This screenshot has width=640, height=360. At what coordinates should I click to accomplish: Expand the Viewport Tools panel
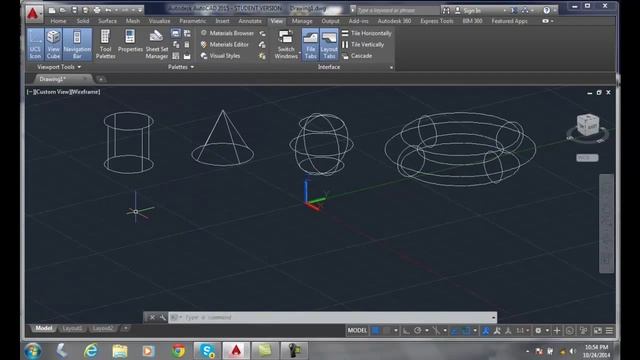59,67
